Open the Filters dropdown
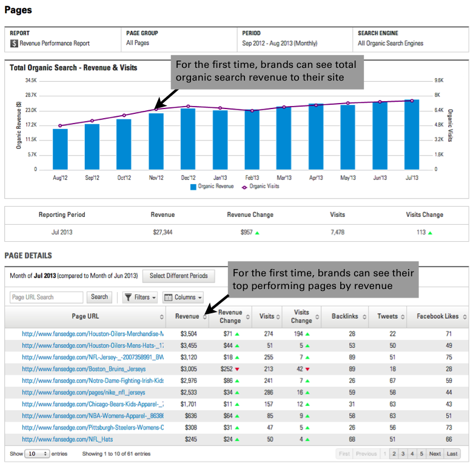This screenshot has height=466, width=476. point(140,298)
